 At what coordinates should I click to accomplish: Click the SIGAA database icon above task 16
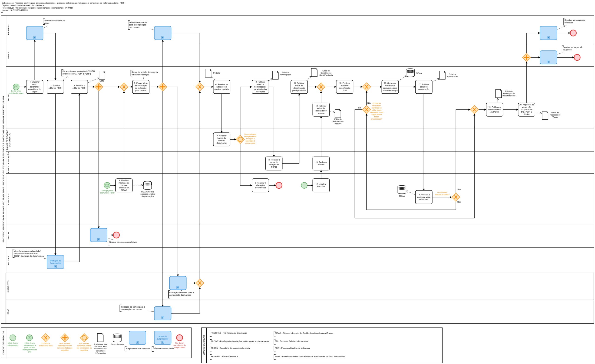(410, 73)
